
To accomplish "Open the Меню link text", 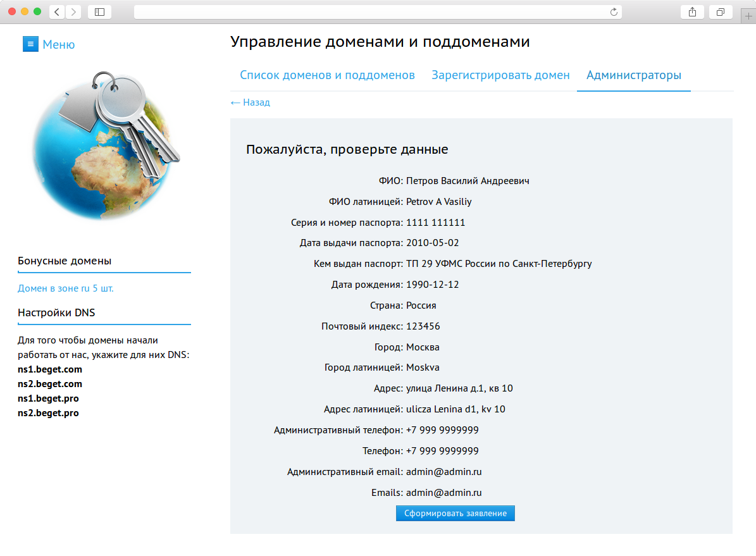I will [58, 44].
